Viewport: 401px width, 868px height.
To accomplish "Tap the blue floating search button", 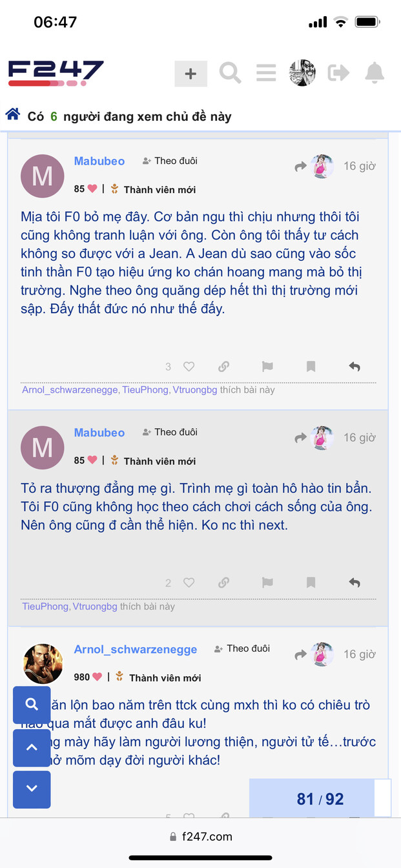I will (x=32, y=705).
